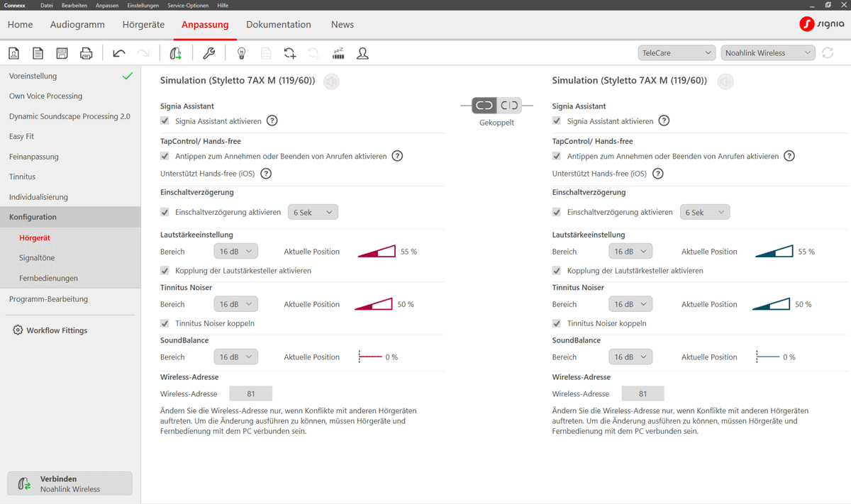Click the sync arrows with plus icon
Image resolution: width=851 pixels, height=504 pixels.
(289, 53)
